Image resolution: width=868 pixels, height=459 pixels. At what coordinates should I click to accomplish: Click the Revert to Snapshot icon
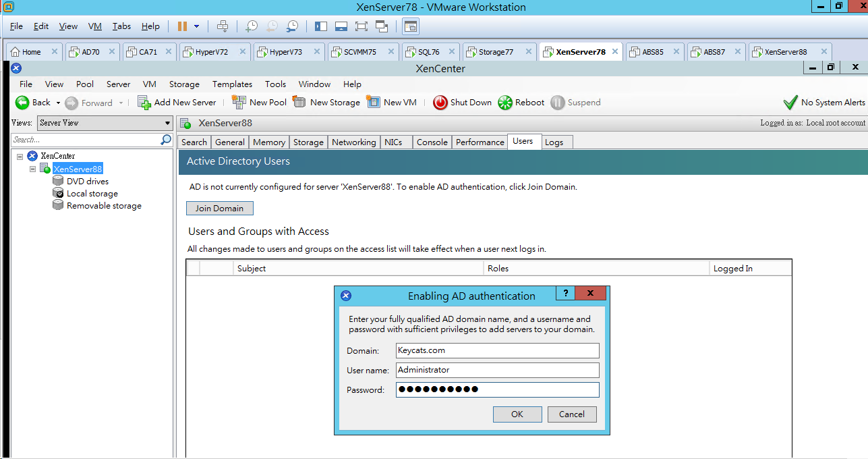[x=272, y=26]
